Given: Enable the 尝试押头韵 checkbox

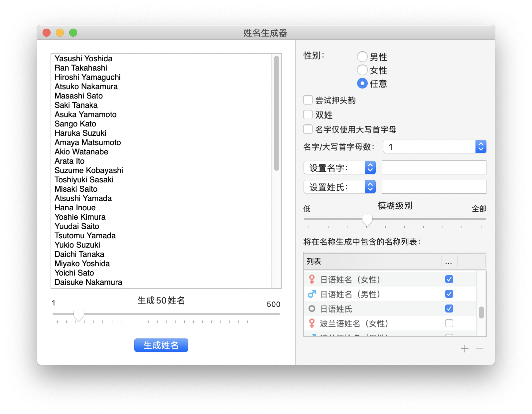Looking at the screenshot, I should [308, 100].
